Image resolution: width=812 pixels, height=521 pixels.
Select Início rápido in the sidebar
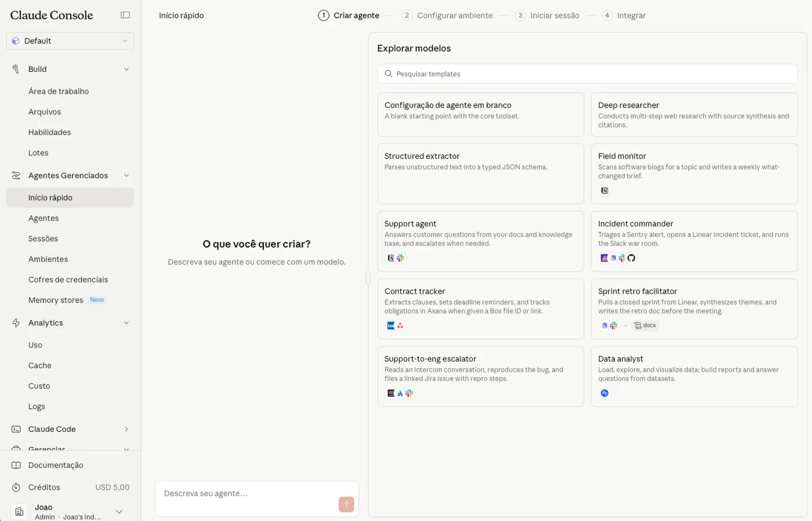70,198
